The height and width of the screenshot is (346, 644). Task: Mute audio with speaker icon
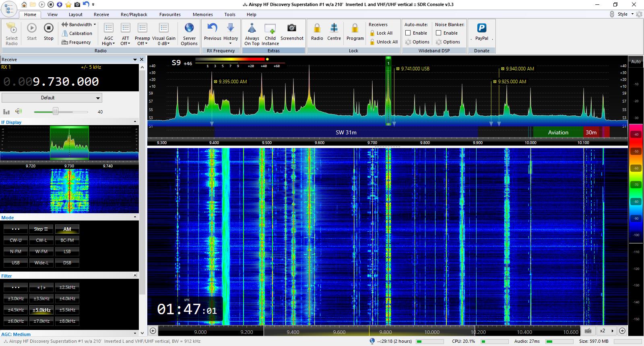click(19, 111)
